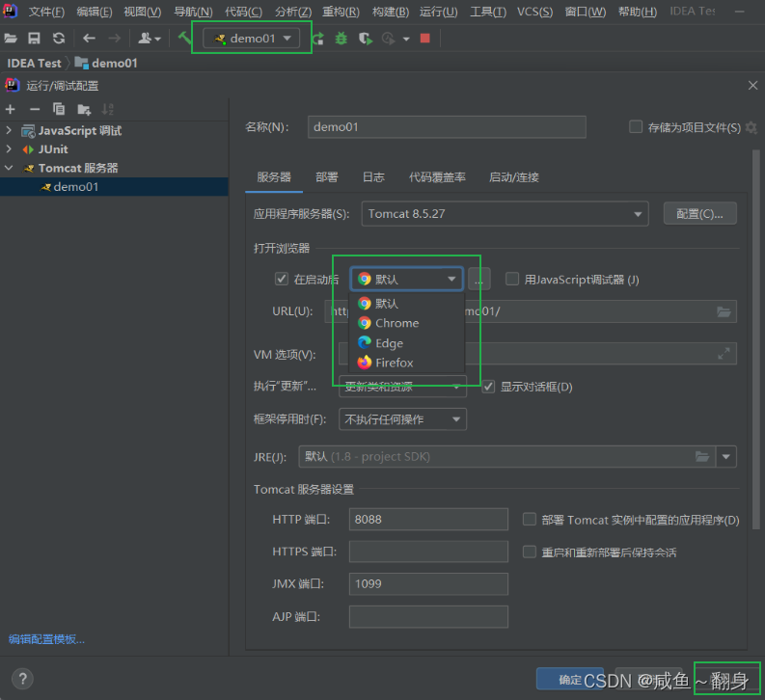Select Firefox from browser list
The height and width of the screenshot is (700, 765).
[406, 363]
